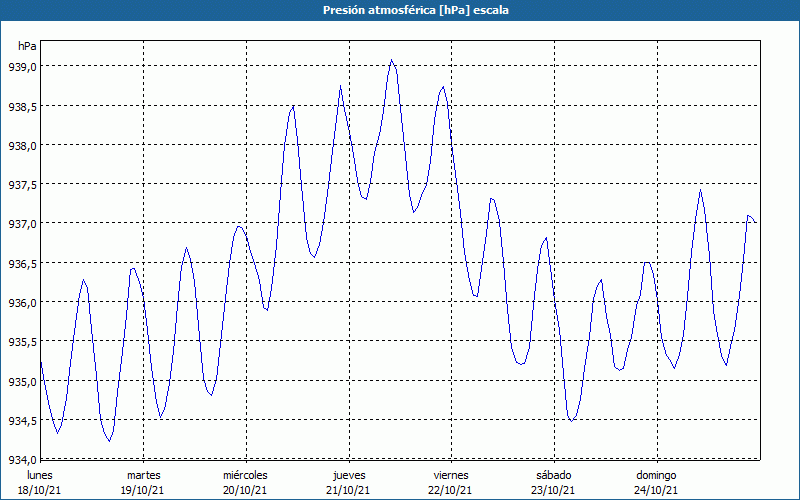Click the 'viernes' day label
The height and width of the screenshot is (500, 800).
coord(451,475)
